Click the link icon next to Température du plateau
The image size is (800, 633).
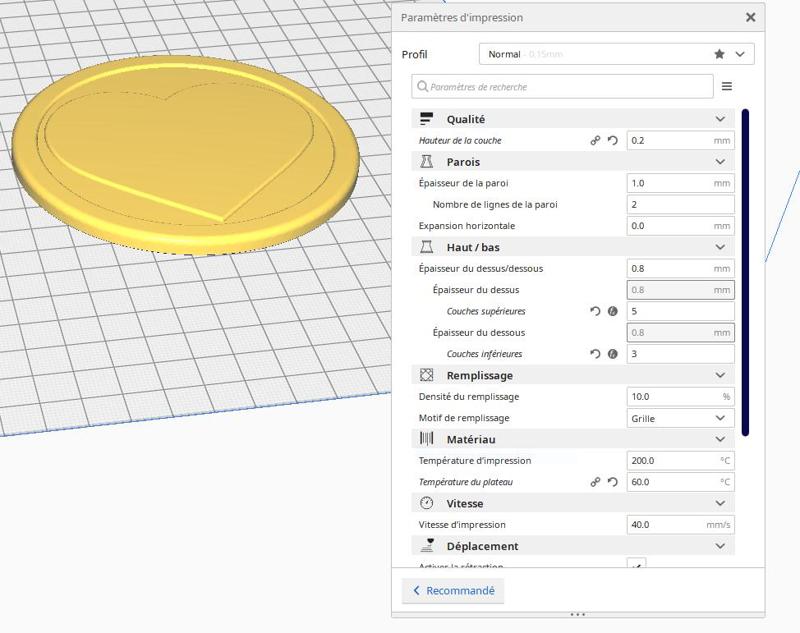click(x=595, y=482)
